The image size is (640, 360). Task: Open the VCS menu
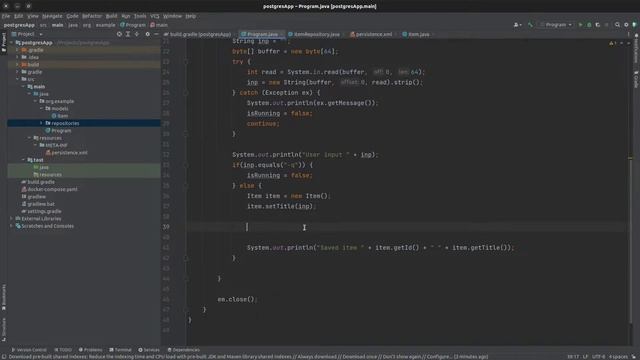click(x=155, y=16)
